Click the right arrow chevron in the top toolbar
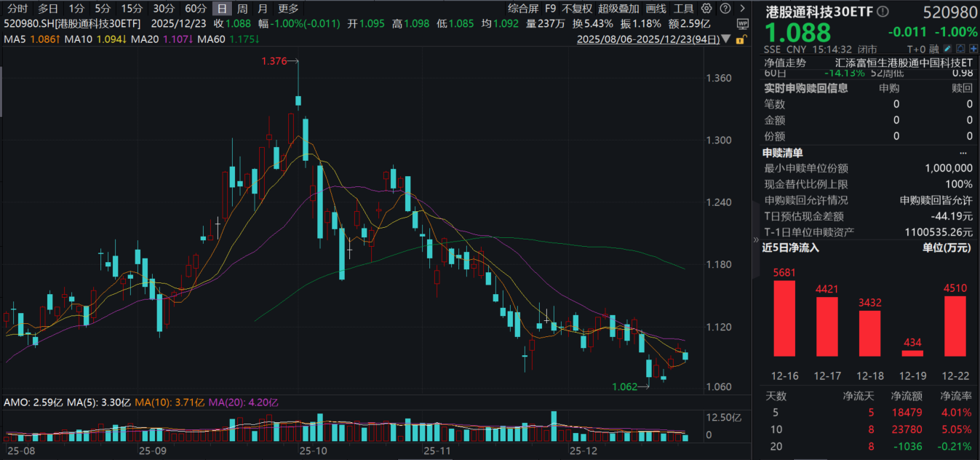This screenshot has width=980, height=460. pos(742,9)
